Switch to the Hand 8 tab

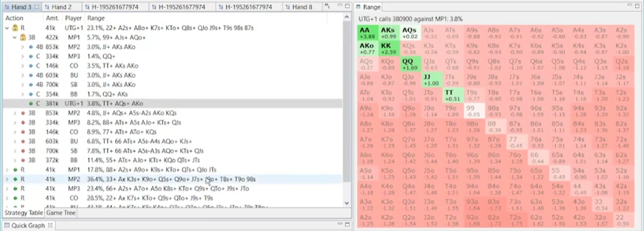[x=302, y=7]
